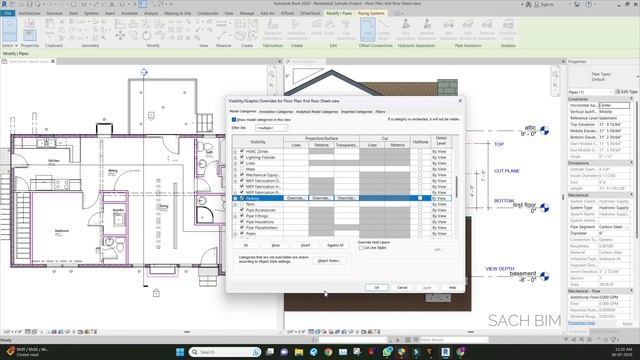Click the Add Vertical offset connection tool
This screenshot has height=360, width=640.
[x=368, y=29]
